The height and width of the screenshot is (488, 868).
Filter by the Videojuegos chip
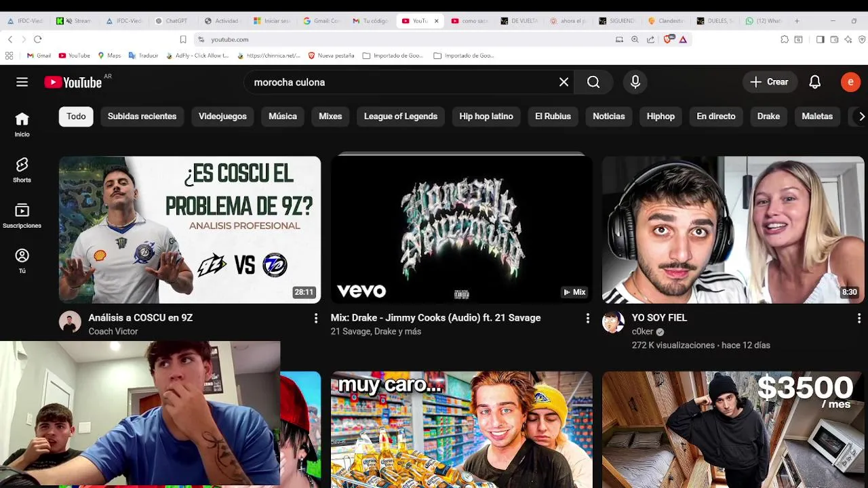[222, 117]
